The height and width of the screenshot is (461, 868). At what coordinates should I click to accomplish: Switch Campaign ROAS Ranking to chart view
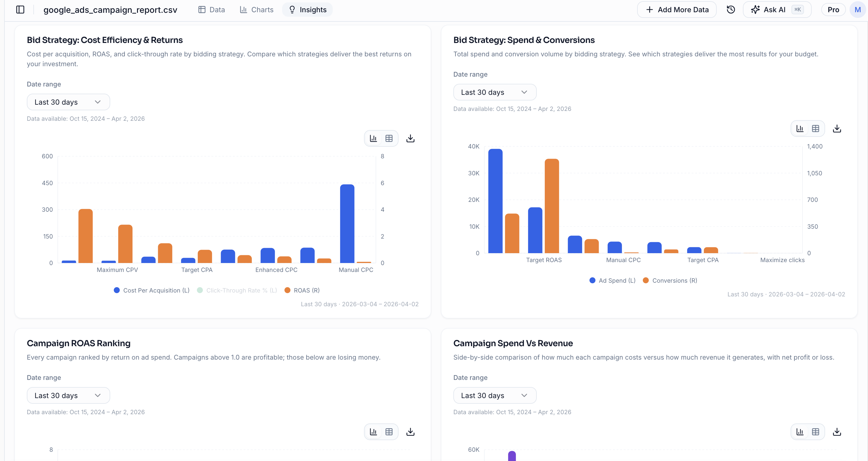(x=373, y=431)
